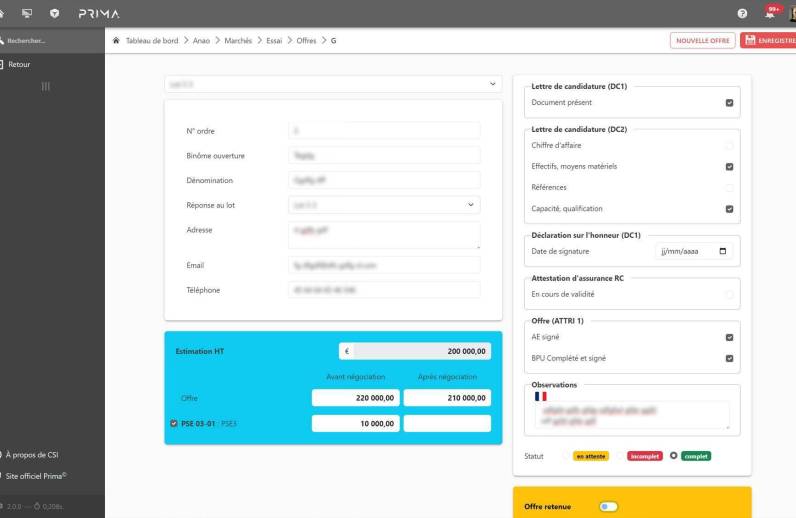Click Retour in the left sidebar

[18, 64]
